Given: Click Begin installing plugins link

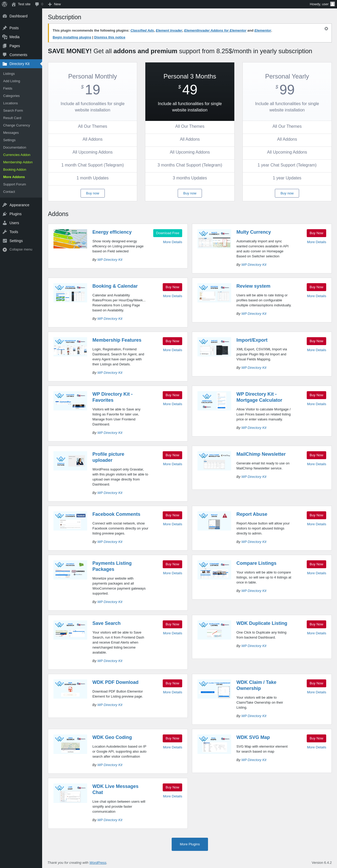Looking at the screenshot, I should point(72,37).
